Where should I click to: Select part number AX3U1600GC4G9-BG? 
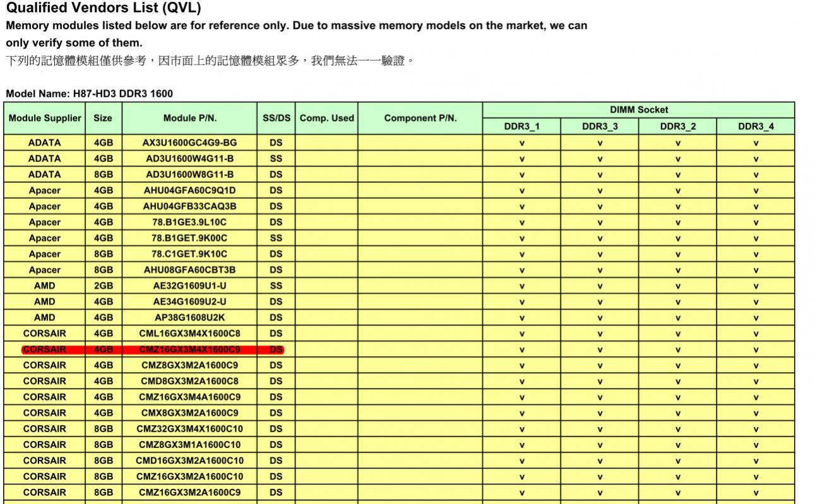(189, 143)
